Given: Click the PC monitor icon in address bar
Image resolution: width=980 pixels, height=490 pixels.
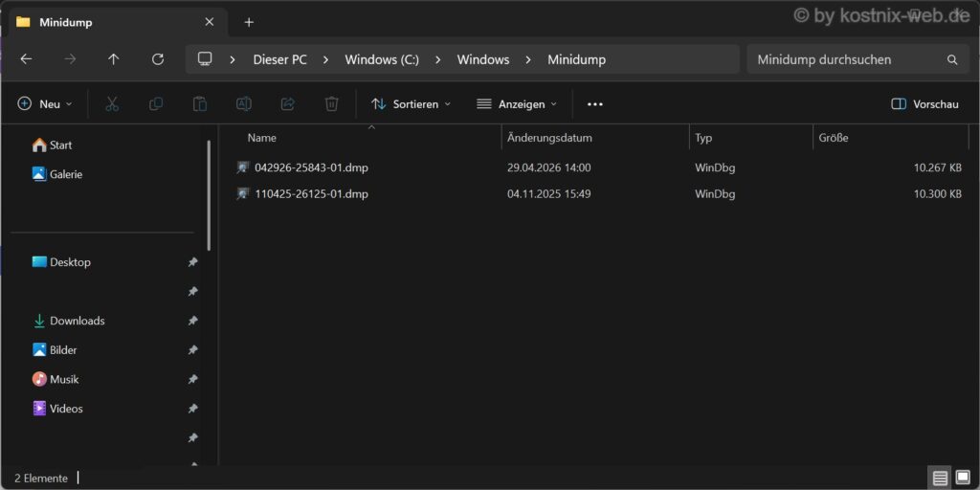Looking at the screenshot, I should 205,59.
